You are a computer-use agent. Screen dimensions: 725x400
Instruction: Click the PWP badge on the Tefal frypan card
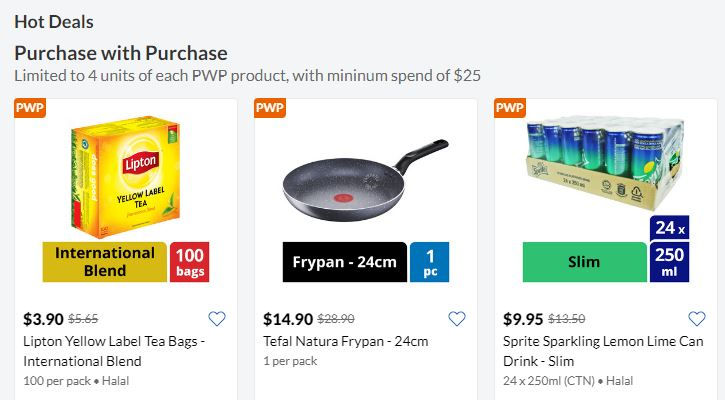click(x=270, y=108)
